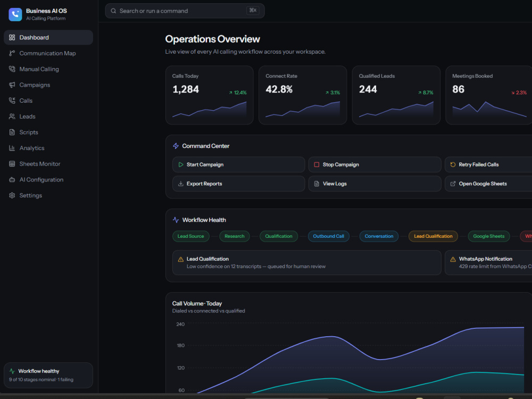The image size is (532, 399).
Task: Click the Command Center lightning bolt icon
Action: coord(176,146)
